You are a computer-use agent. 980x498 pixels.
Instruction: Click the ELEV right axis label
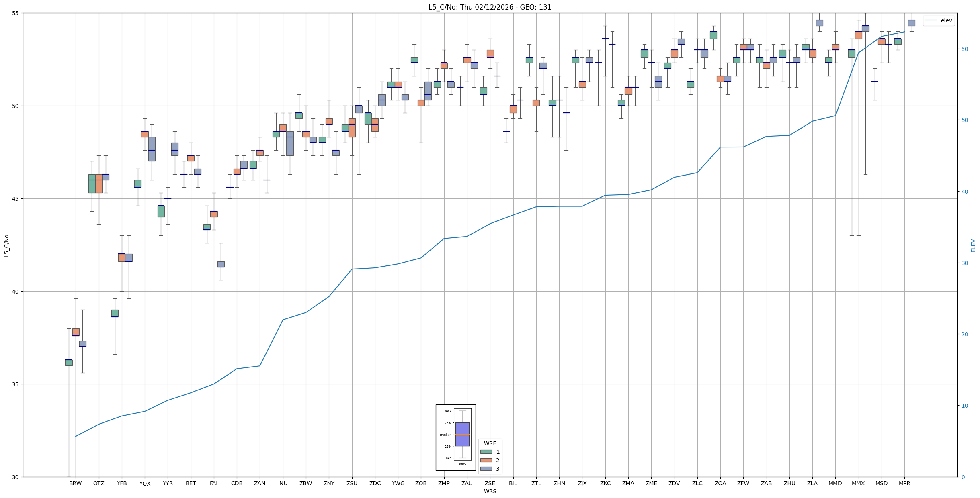(x=973, y=245)
